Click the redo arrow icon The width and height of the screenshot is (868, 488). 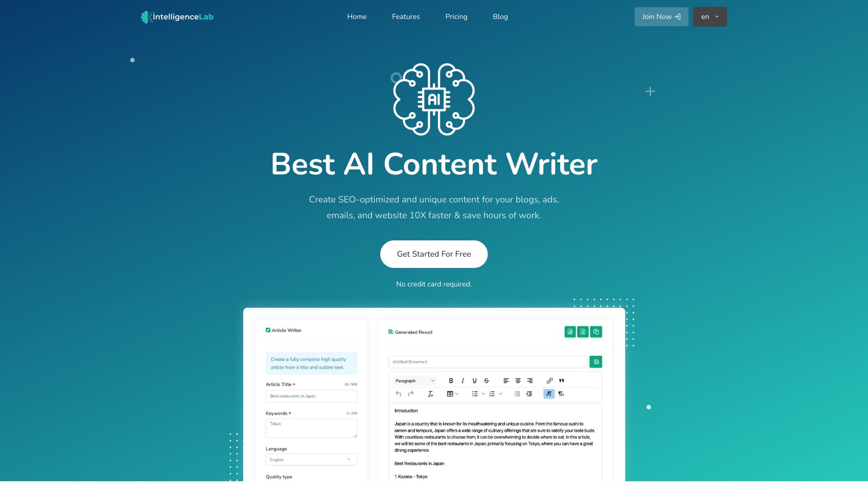411,394
